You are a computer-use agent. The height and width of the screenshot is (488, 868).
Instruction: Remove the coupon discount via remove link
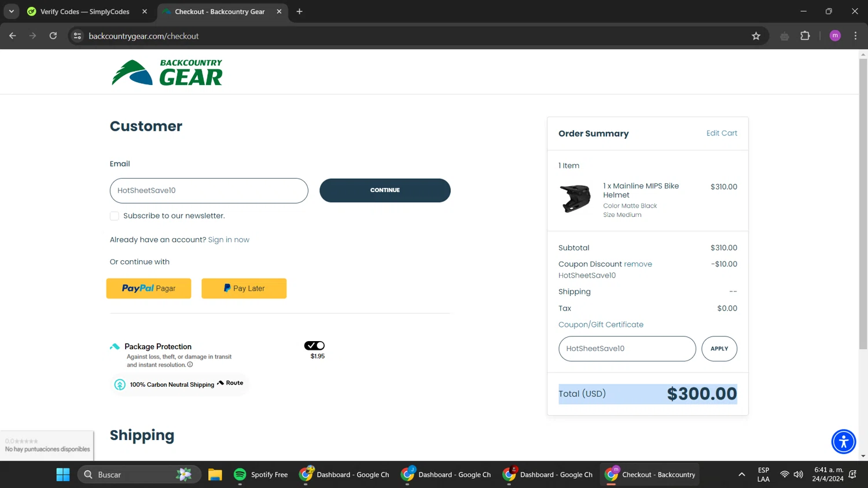pyautogui.click(x=638, y=264)
